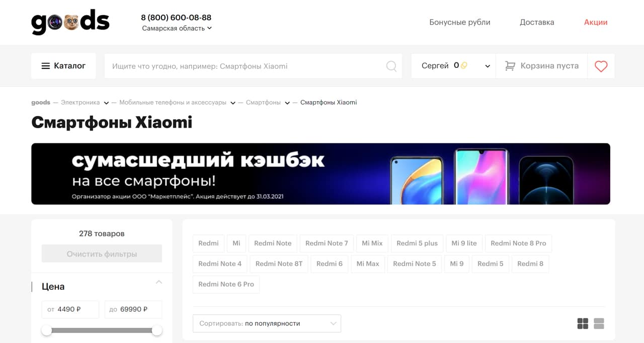
Task: Click the goods logo
Action: (x=70, y=22)
